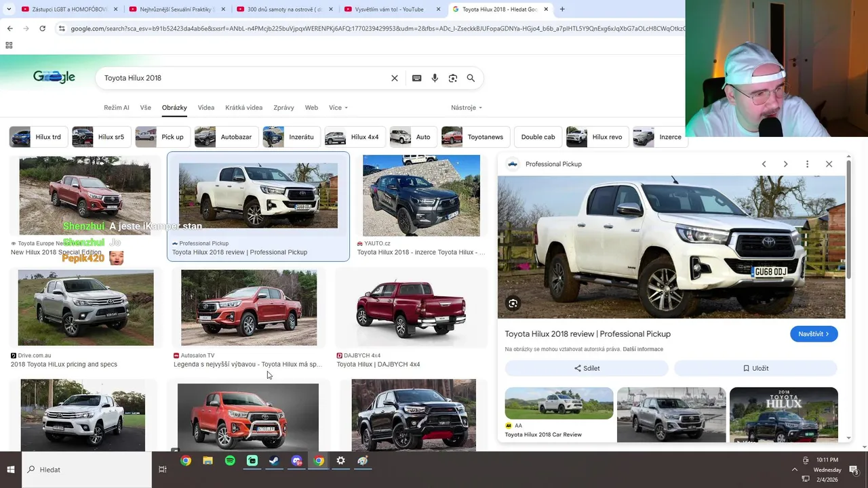Open notification center icon
This screenshot has width=868, height=488.
pyautogui.click(x=854, y=470)
